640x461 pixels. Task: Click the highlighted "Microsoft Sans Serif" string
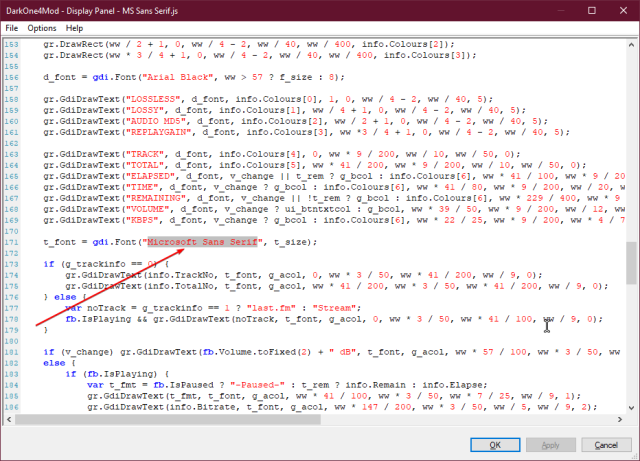pos(202,242)
